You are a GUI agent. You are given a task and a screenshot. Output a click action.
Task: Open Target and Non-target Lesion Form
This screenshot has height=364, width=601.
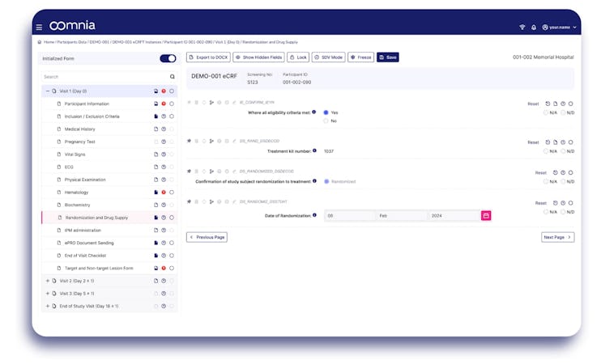click(99, 269)
